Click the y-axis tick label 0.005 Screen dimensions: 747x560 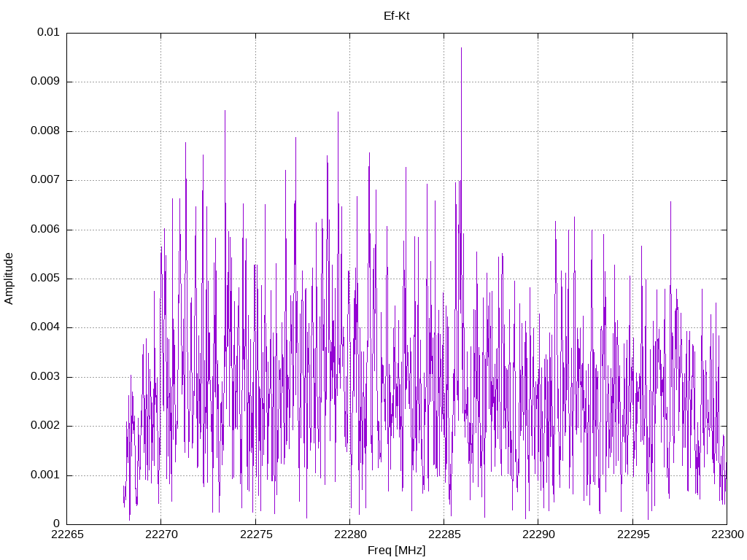[x=45, y=279]
